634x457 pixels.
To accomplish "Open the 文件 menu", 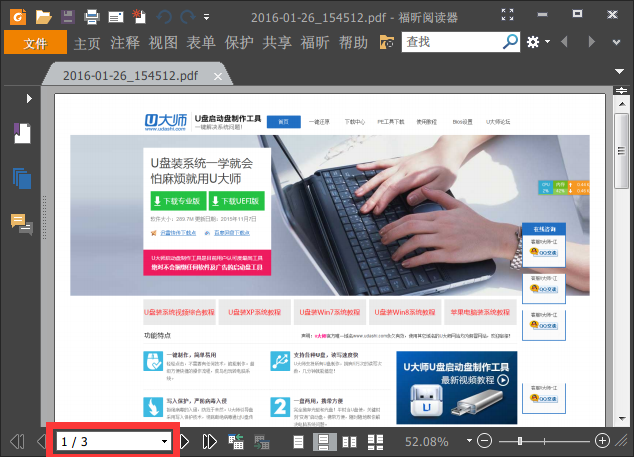I will (x=35, y=42).
